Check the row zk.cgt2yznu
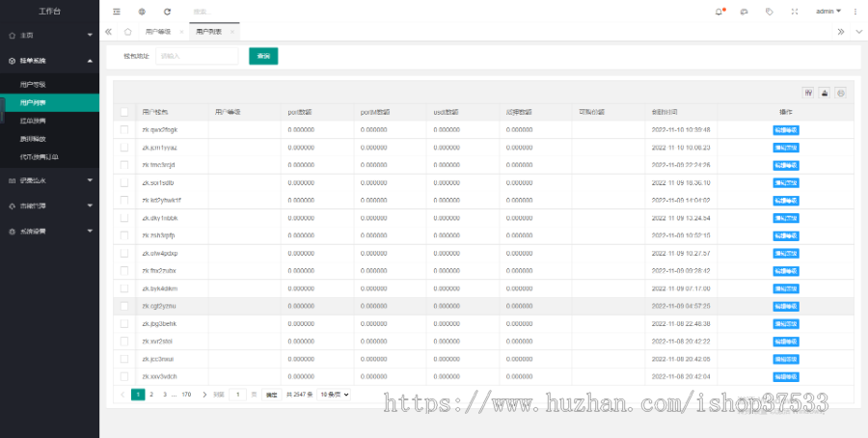Screen dimensions: 868x438 coord(124,306)
